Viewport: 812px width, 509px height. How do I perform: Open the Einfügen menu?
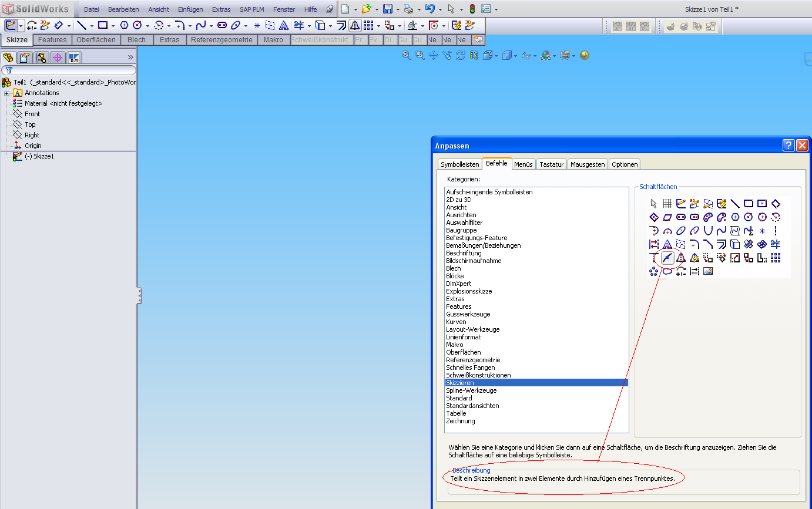190,9
